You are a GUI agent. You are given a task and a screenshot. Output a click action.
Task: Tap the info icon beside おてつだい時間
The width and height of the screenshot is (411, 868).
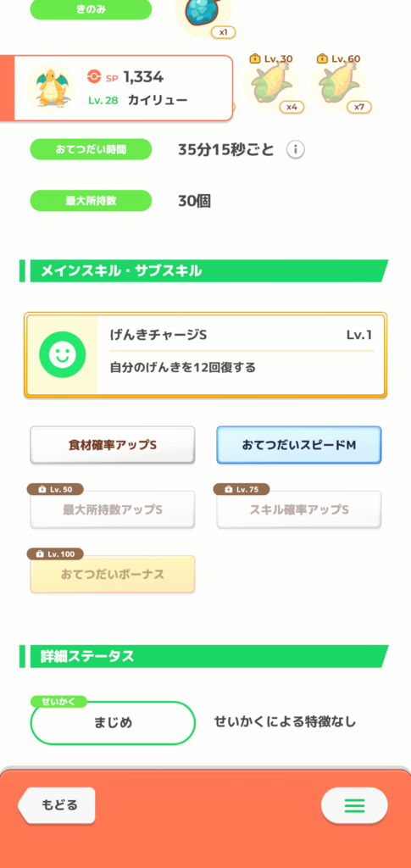296,149
